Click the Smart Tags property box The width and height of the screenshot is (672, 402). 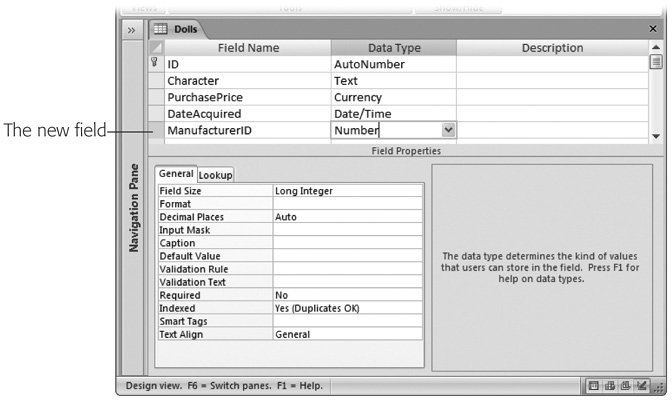click(348, 321)
